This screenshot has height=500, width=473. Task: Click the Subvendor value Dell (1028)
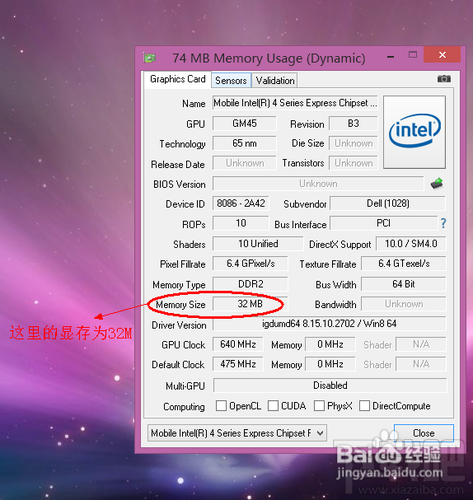tap(388, 203)
